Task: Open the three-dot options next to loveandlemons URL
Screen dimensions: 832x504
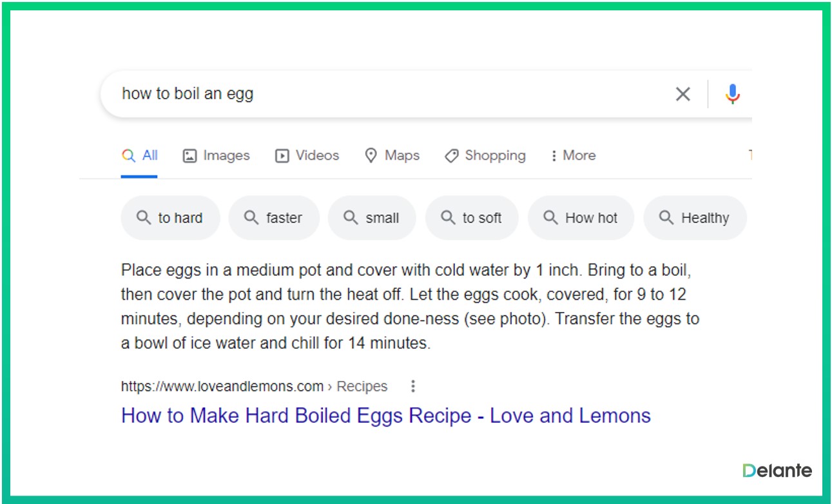Action: [x=413, y=386]
